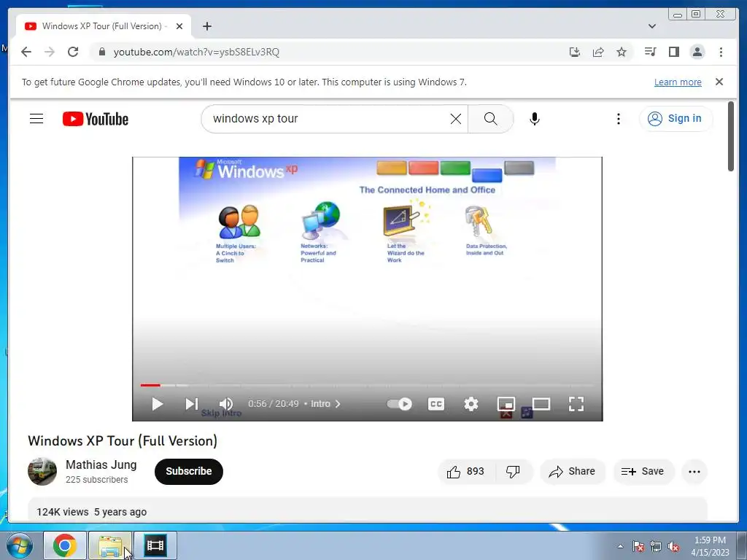The height and width of the screenshot is (560, 747).
Task: Open the YouTube hamburger guide menu
Action: click(x=36, y=119)
